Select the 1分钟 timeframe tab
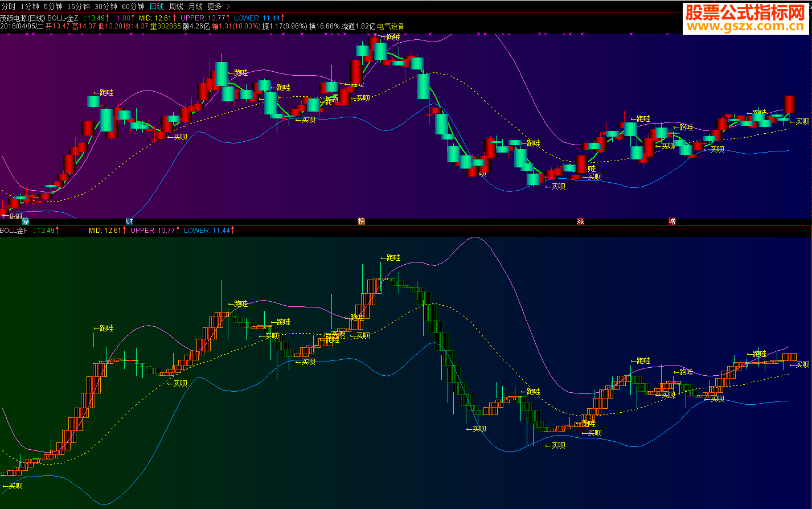812x509 pixels. pos(30,6)
